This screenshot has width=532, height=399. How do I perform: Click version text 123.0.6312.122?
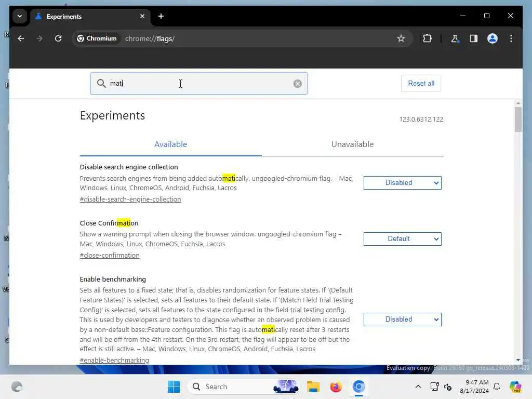click(421, 119)
